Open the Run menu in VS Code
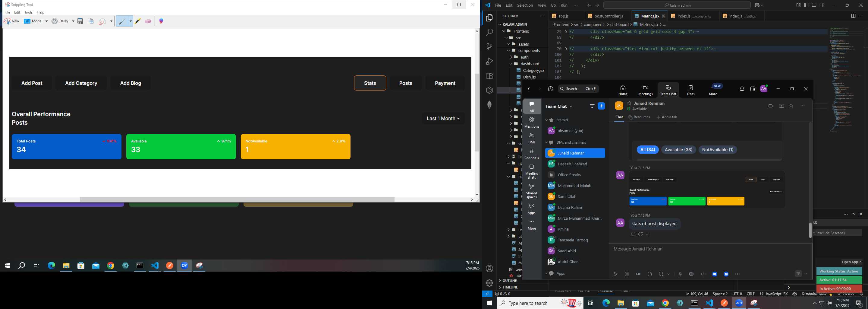This screenshot has width=868, height=309. pos(564,5)
